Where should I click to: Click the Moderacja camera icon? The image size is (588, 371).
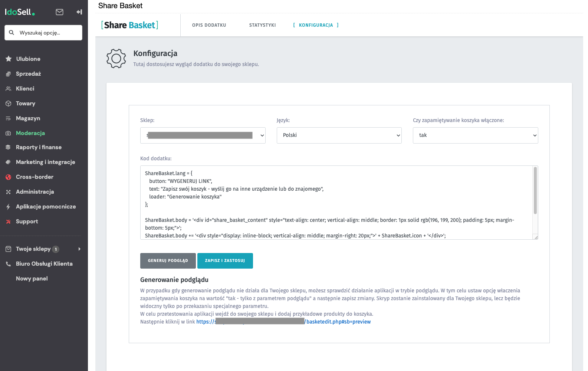(9, 133)
